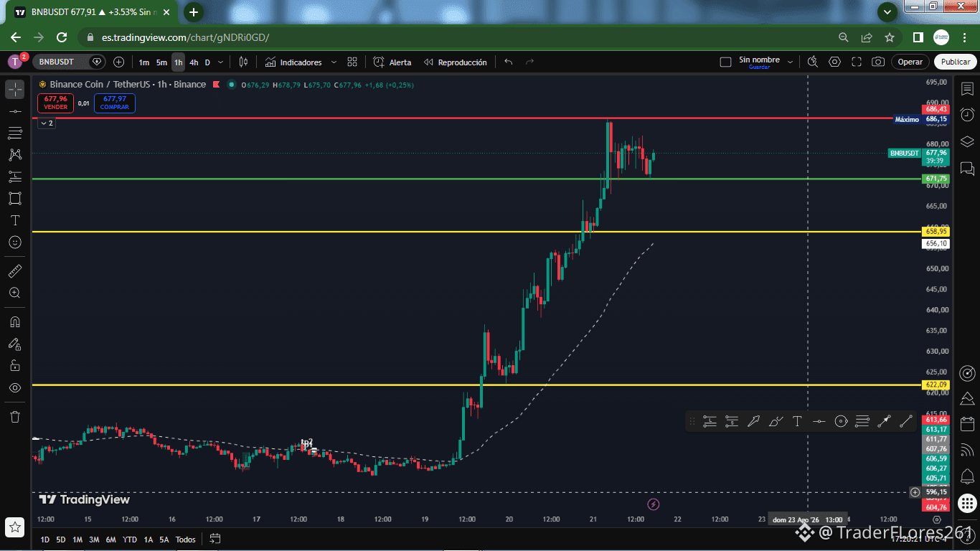Click the red VENDER 677,96 button

55,103
